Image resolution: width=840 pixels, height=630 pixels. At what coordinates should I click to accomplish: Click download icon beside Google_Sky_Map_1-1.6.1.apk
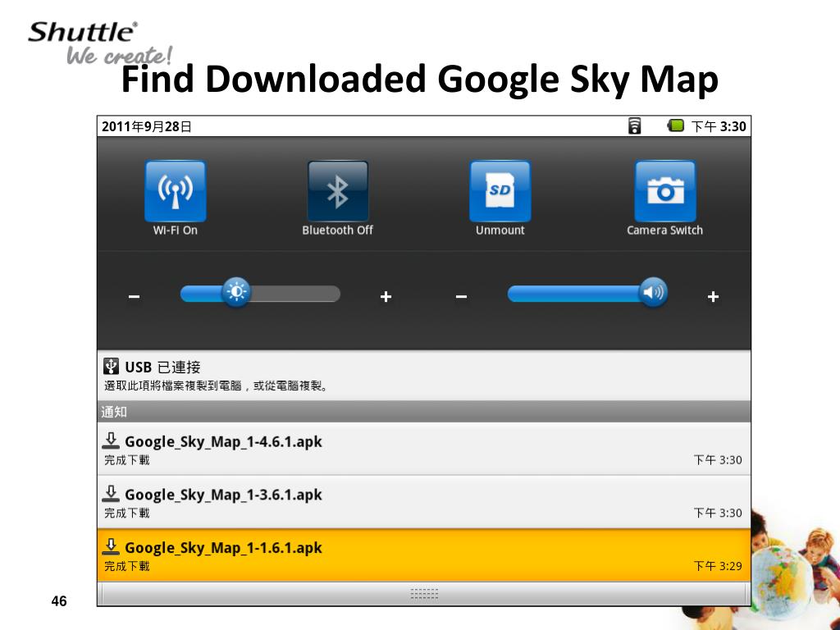111,546
